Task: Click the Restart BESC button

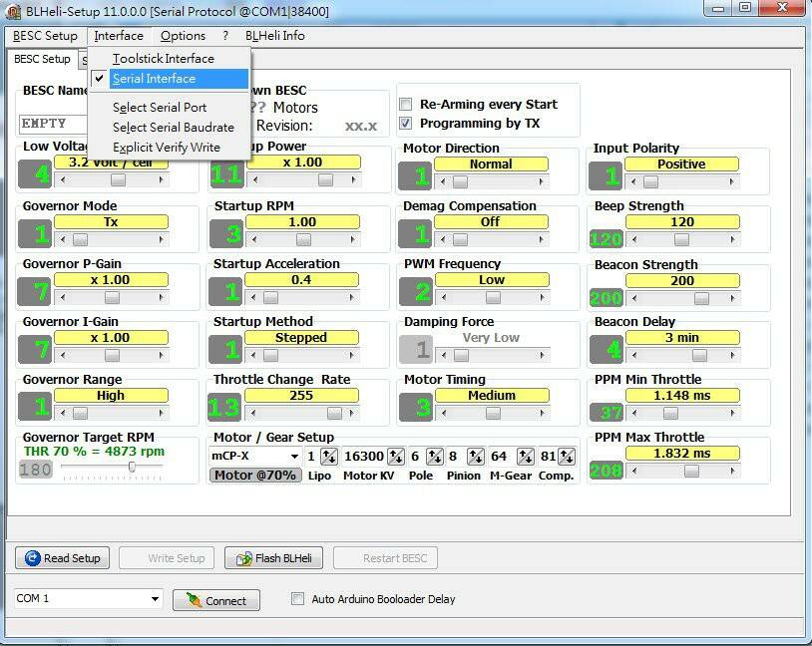Action: click(385, 558)
